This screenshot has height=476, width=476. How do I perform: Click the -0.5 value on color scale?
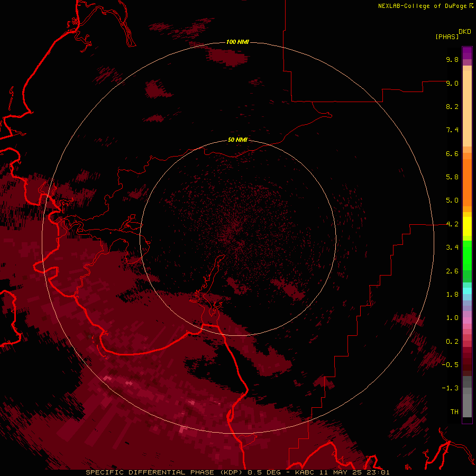[x=450, y=365]
